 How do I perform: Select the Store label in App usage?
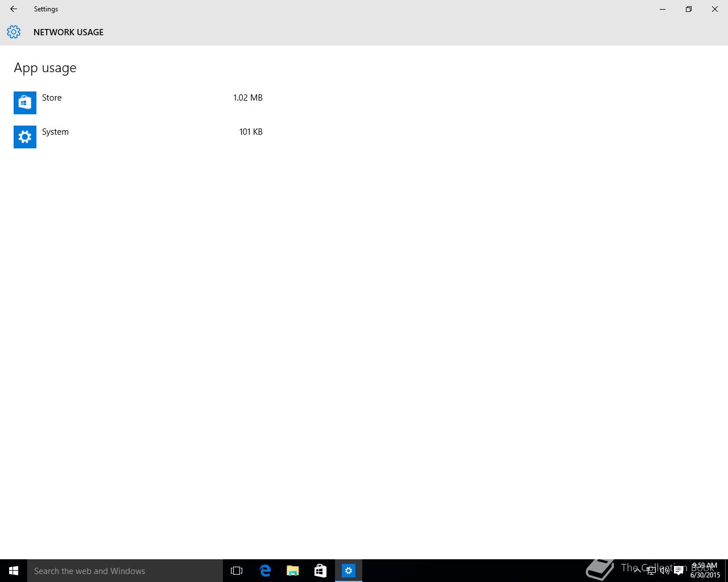coord(52,98)
